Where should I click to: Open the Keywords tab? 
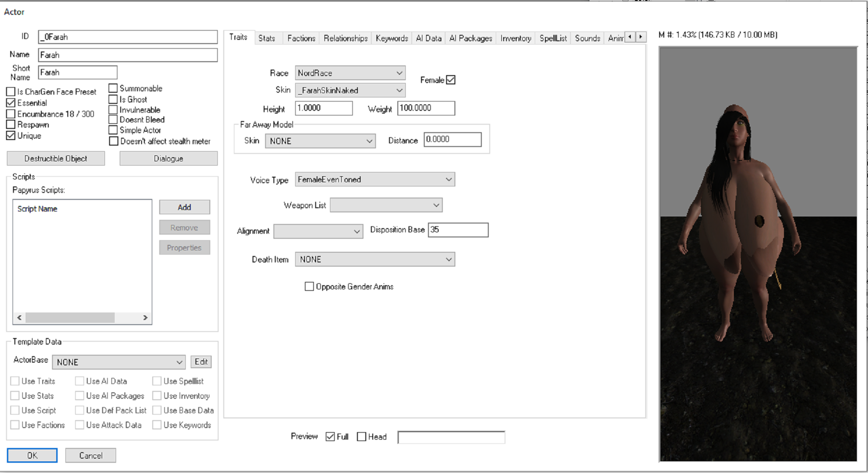[392, 38]
